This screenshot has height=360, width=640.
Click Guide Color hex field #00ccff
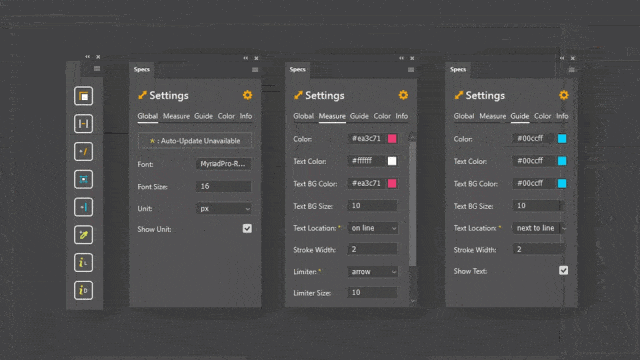(534, 138)
